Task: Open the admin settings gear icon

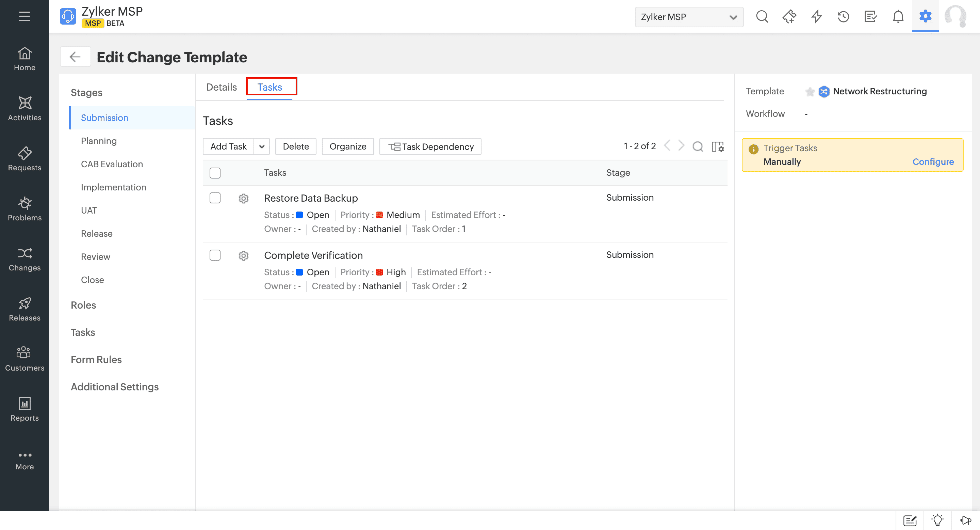Action: (925, 16)
